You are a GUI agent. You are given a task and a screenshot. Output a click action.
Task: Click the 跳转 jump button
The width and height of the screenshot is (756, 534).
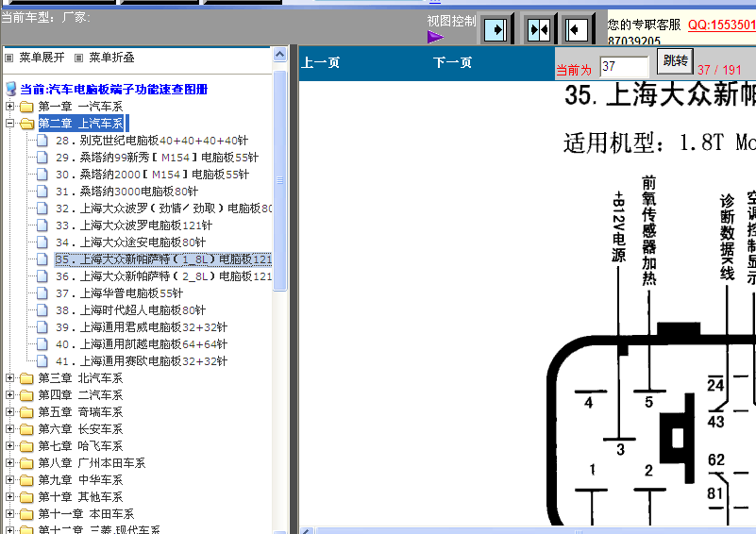coord(675,61)
